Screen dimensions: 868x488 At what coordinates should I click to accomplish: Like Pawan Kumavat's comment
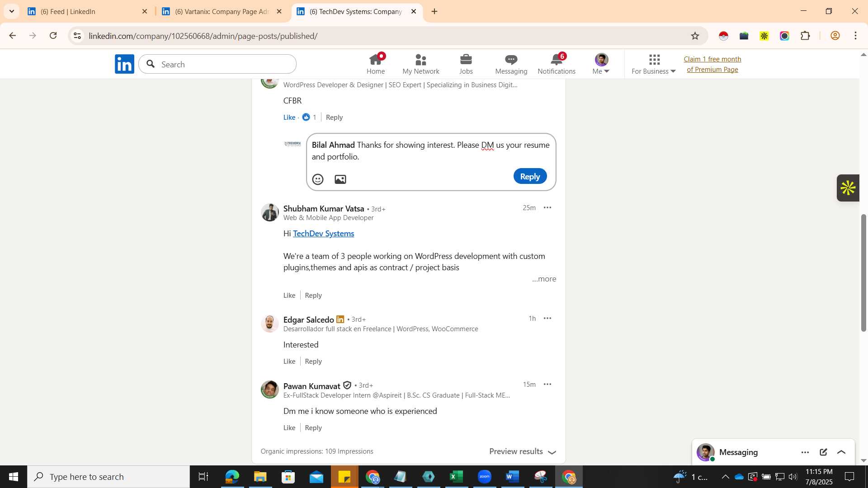tap(289, 427)
